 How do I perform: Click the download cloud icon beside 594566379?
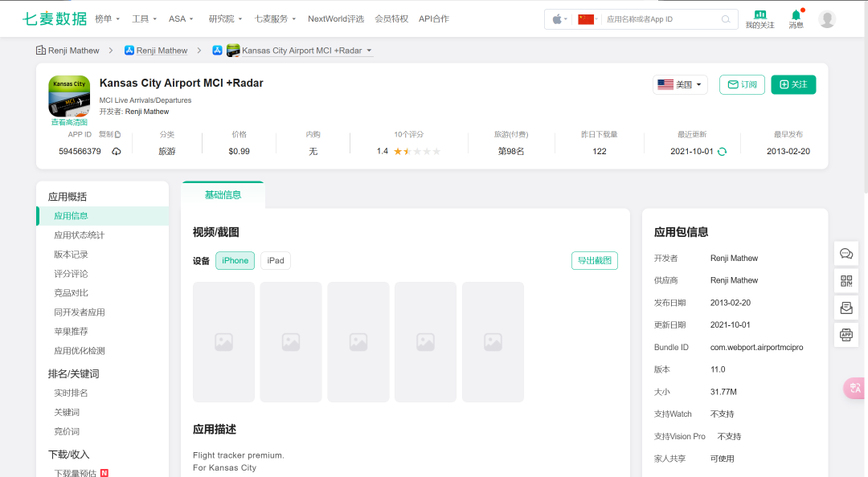click(x=117, y=152)
